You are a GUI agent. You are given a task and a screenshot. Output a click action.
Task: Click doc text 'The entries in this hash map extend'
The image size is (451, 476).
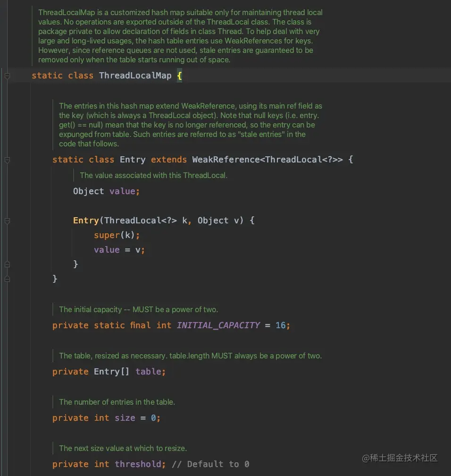tap(119, 106)
